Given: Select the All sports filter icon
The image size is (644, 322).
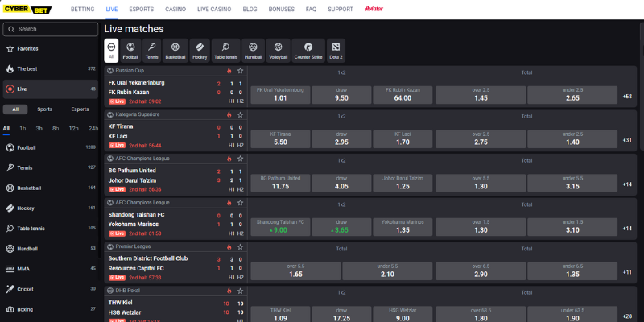Looking at the screenshot, I should click(111, 51).
